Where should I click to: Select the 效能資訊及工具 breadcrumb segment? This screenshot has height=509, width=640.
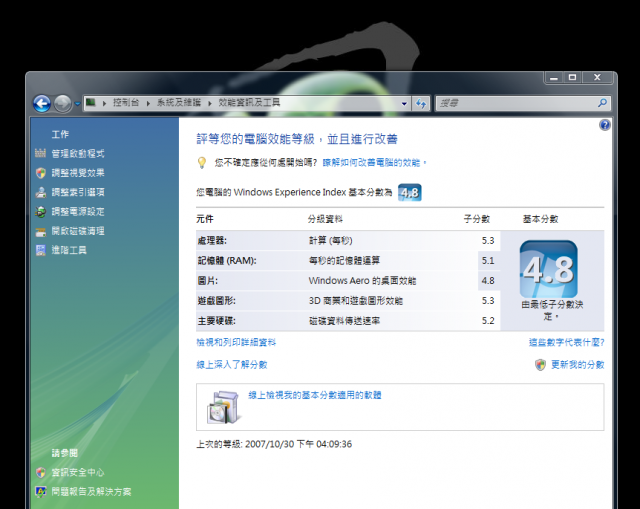(x=249, y=103)
